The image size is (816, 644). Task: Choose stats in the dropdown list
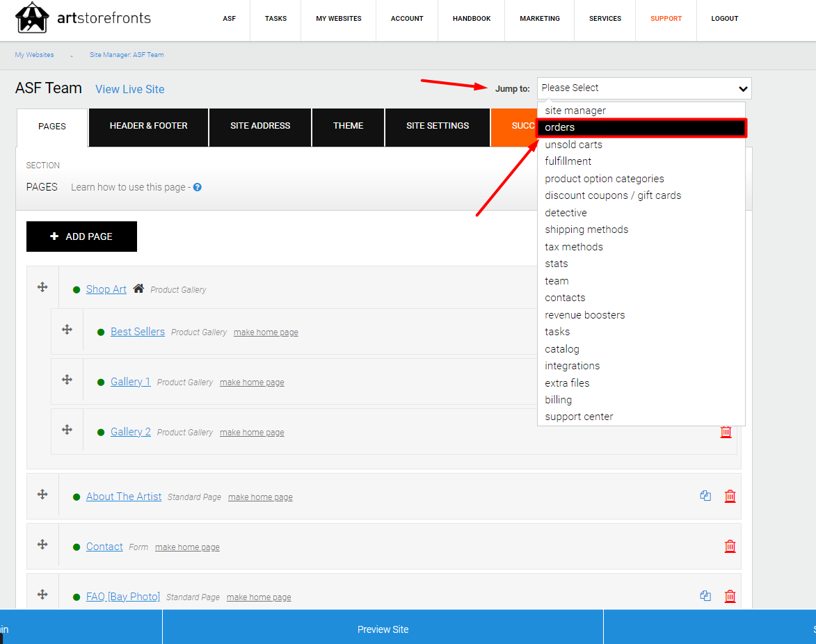[x=641, y=264]
